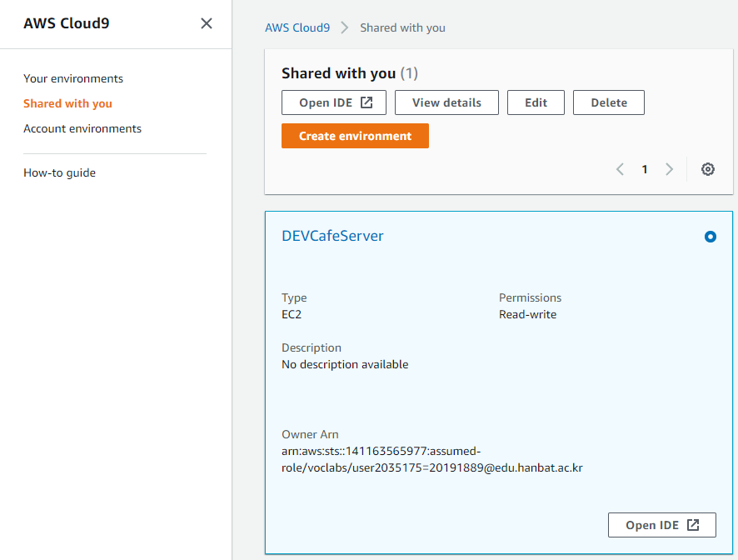
Task: Open the DEVCafeServer environment link
Action: [x=332, y=236]
